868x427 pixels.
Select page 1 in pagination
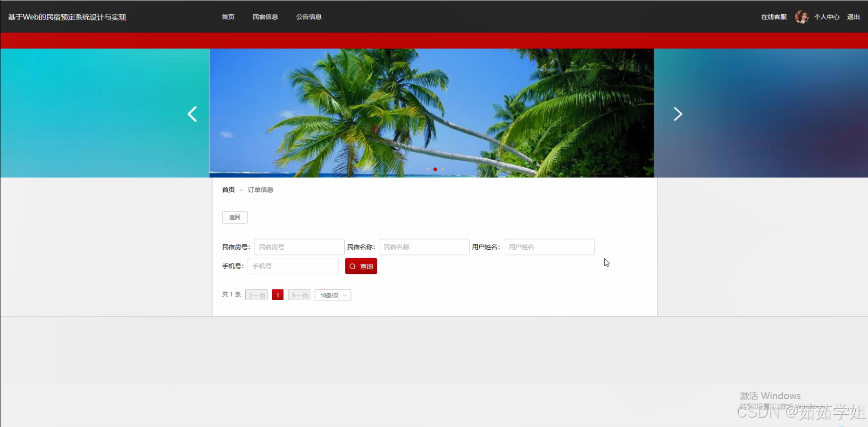(x=277, y=295)
